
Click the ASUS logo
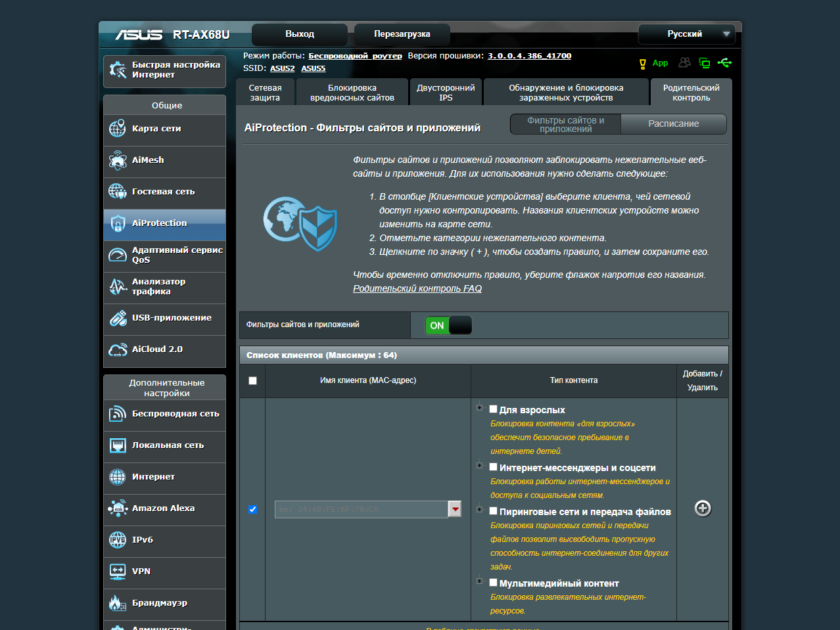coord(139,34)
